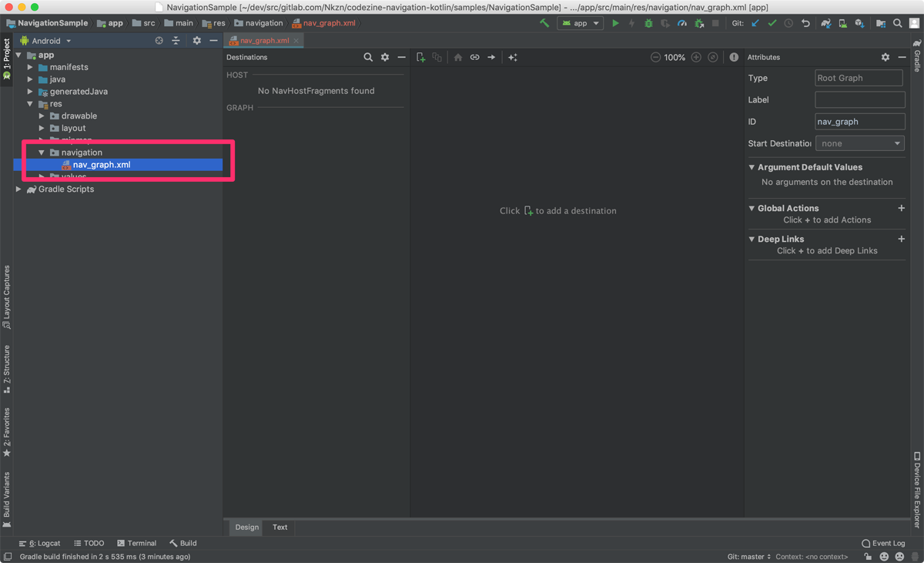Collapse the res folder
Viewport: 924px width, 563px height.
(31, 104)
